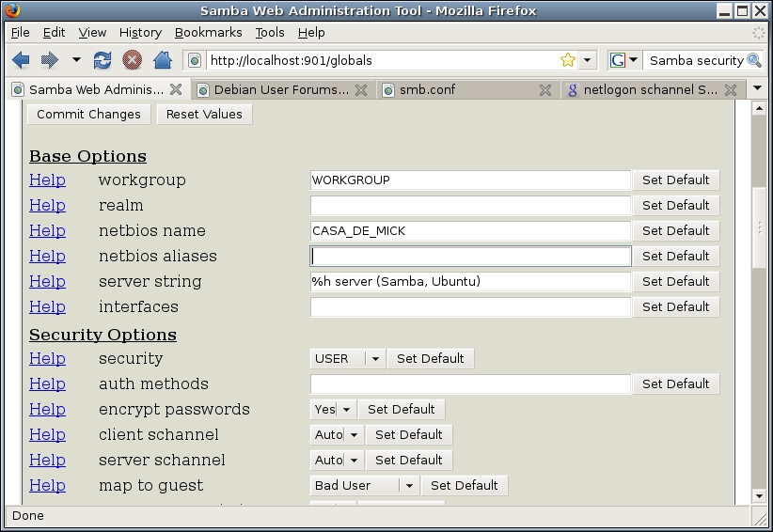The image size is (773, 532).
Task: Set Default for server string
Action: (675, 281)
